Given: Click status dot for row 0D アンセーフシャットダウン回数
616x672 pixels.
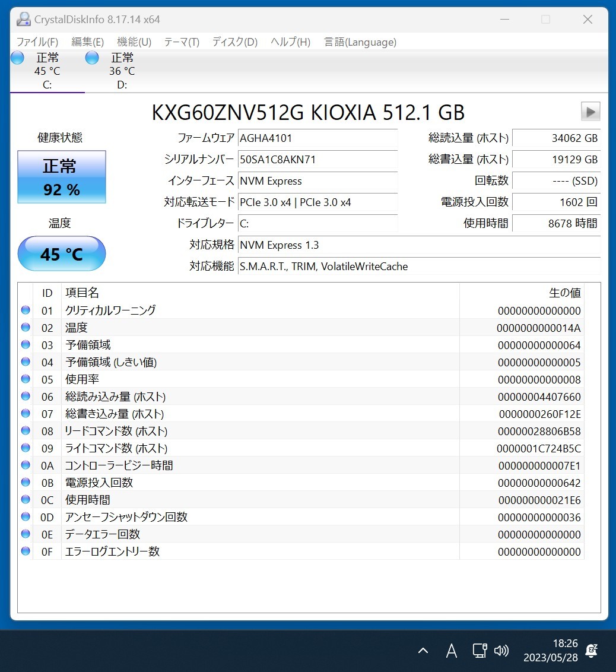Looking at the screenshot, I should click(26, 516).
